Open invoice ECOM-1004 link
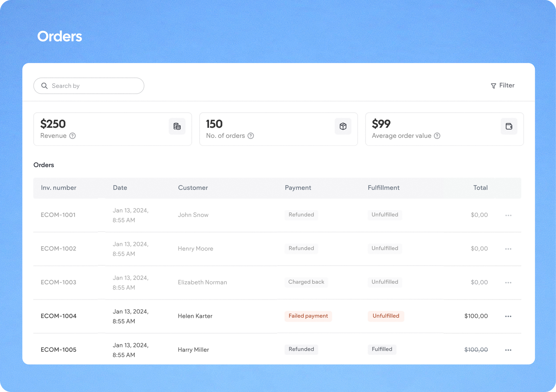The width and height of the screenshot is (556, 392). [x=58, y=316]
